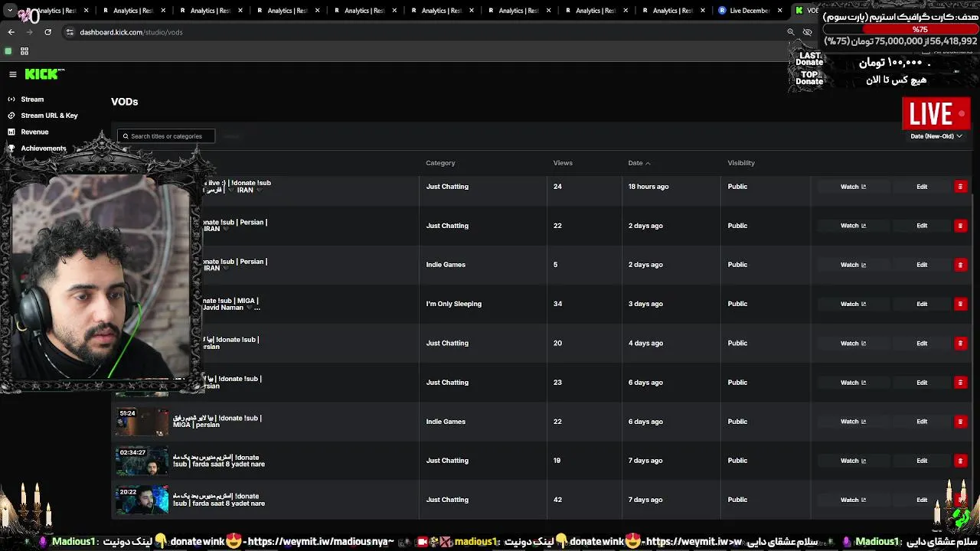
Task: Click the views cell showing 42
Action: pos(557,500)
